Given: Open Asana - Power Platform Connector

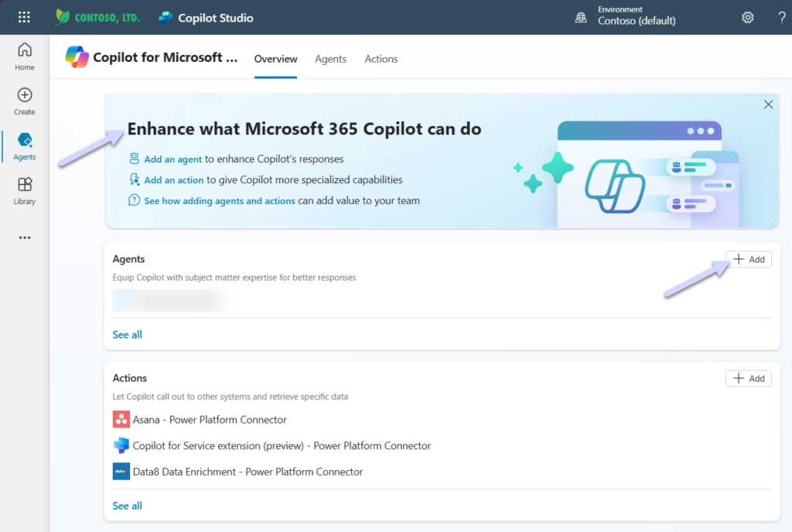Looking at the screenshot, I should [x=210, y=419].
